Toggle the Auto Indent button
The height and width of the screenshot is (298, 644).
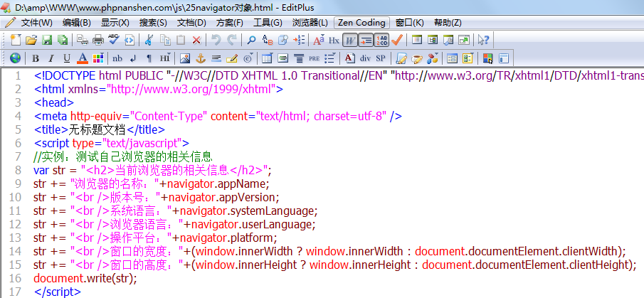coord(365,40)
